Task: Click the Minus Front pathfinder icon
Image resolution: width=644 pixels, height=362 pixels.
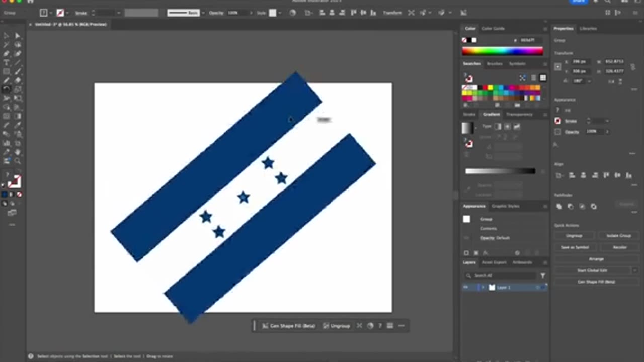Action: coord(571,207)
